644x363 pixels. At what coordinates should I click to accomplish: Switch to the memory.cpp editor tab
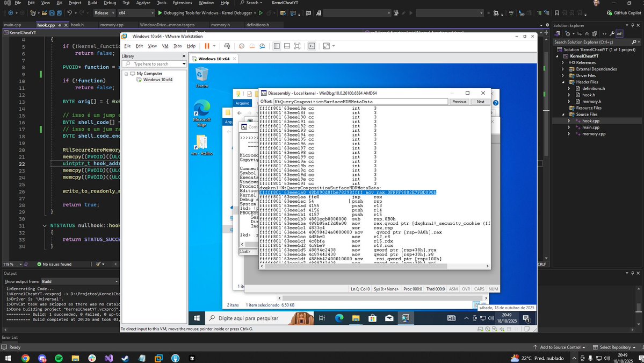(x=112, y=25)
